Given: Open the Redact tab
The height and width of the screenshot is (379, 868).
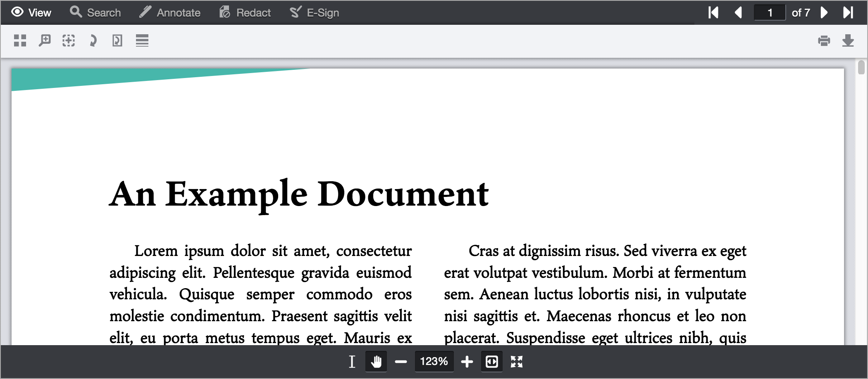Looking at the screenshot, I should click(x=245, y=13).
